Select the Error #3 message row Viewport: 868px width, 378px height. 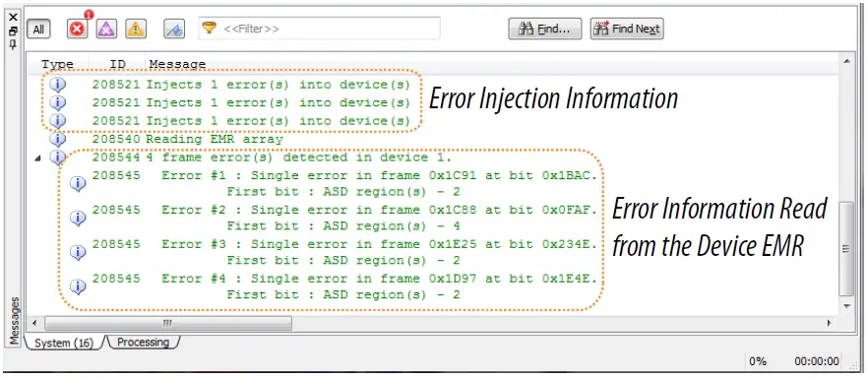(x=344, y=252)
